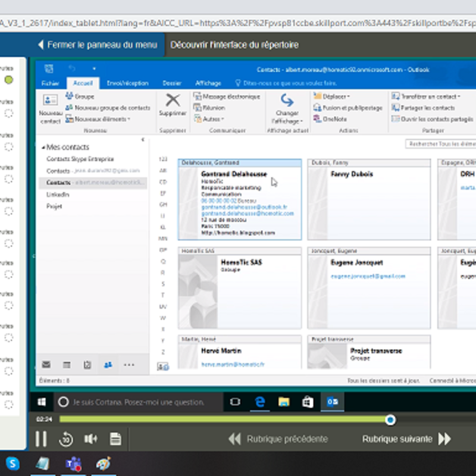Click the OneNote ribbon button
This screenshot has height=476, width=476.
pyautogui.click(x=330, y=119)
